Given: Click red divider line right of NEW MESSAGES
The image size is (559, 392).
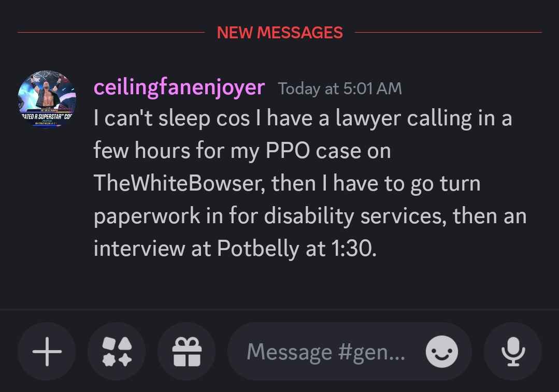Looking at the screenshot, I should pyautogui.click(x=448, y=33).
